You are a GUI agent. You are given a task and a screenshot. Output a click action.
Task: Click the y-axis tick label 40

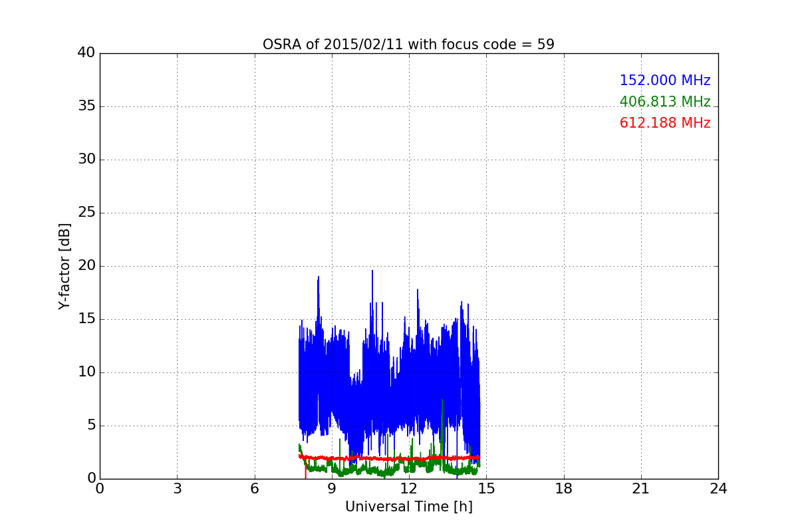[x=86, y=53]
